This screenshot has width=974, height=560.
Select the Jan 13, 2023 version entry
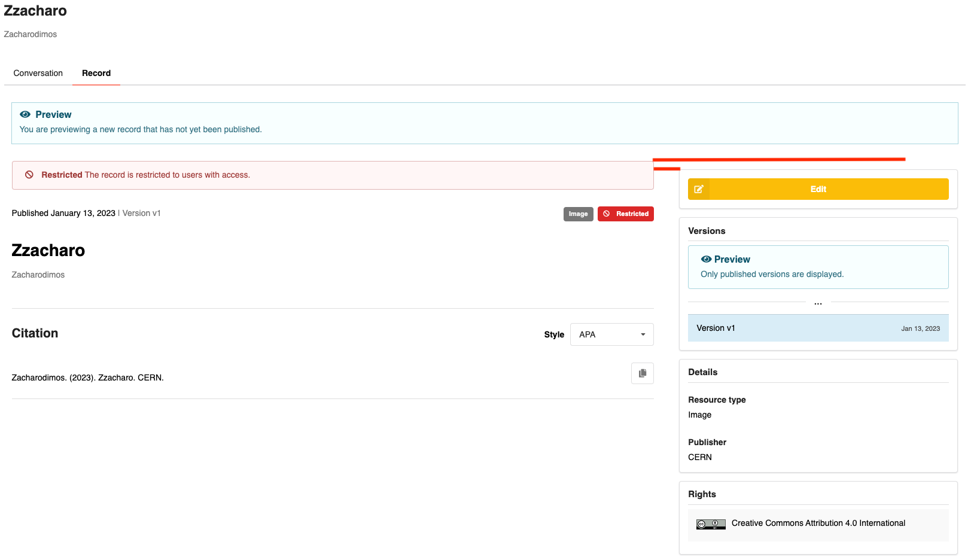[920, 328]
